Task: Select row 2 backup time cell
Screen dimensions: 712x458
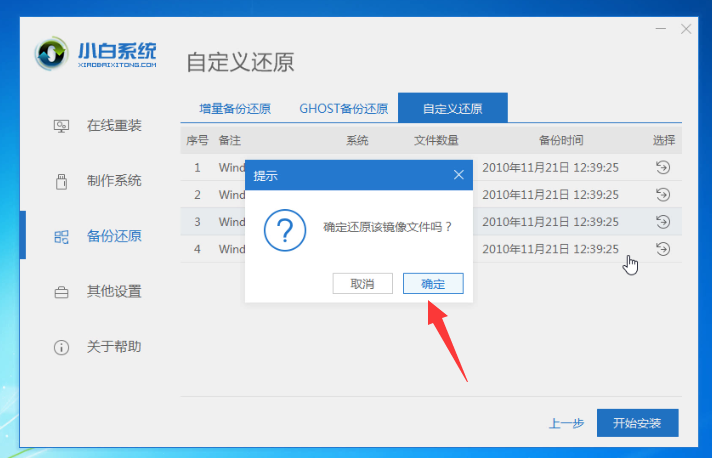Action: point(550,195)
